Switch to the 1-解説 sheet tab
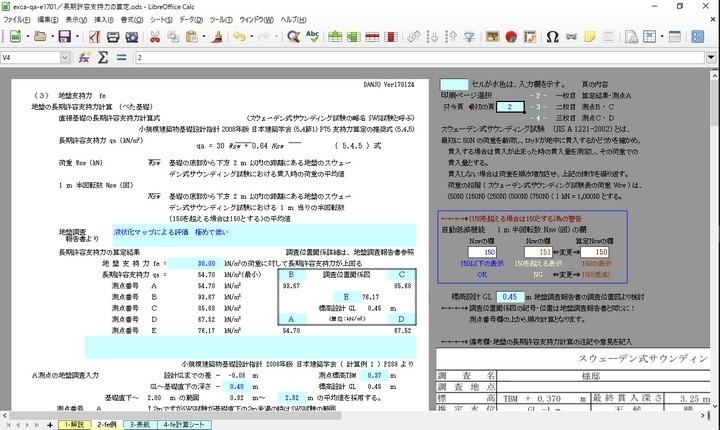The width and height of the screenshot is (720, 430). click(74, 424)
